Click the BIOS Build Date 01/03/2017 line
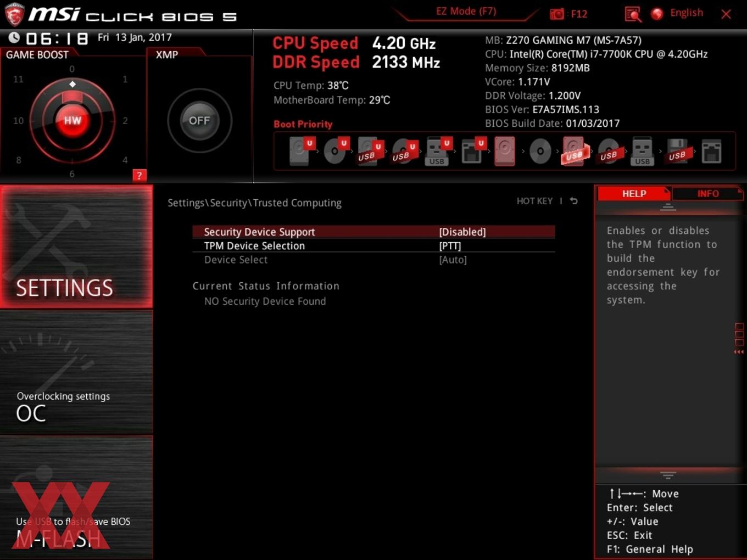 552,124
